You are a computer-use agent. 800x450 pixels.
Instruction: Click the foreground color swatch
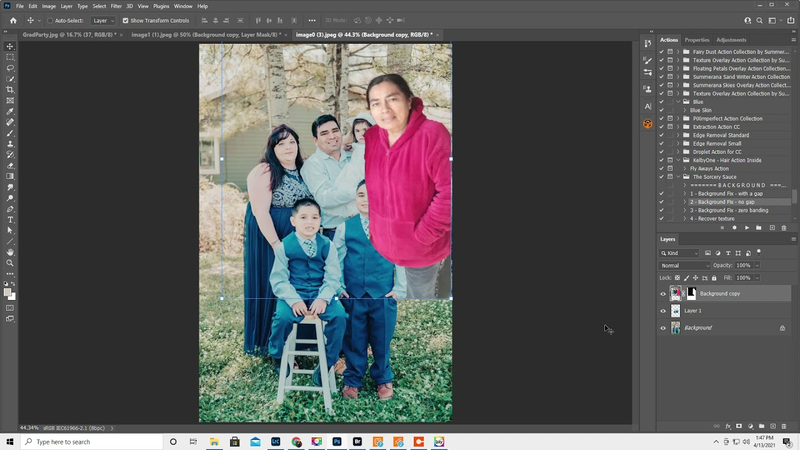[x=8, y=291]
